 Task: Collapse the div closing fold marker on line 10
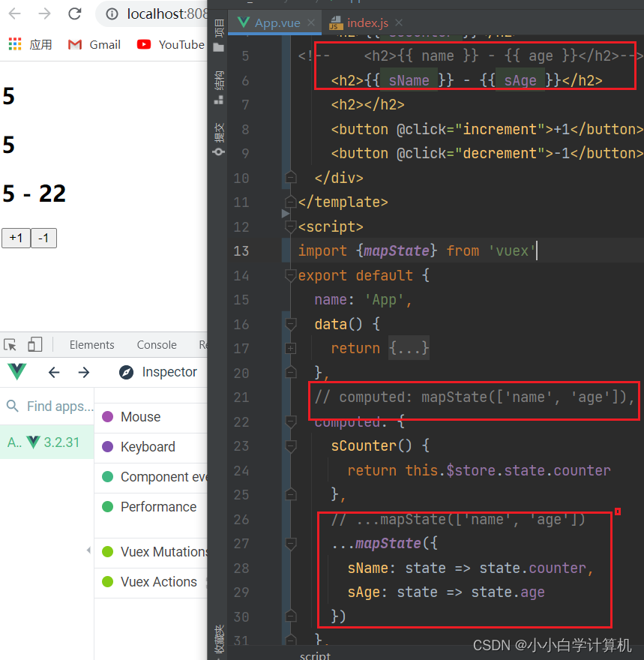pyautogui.click(x=291, y=178)
